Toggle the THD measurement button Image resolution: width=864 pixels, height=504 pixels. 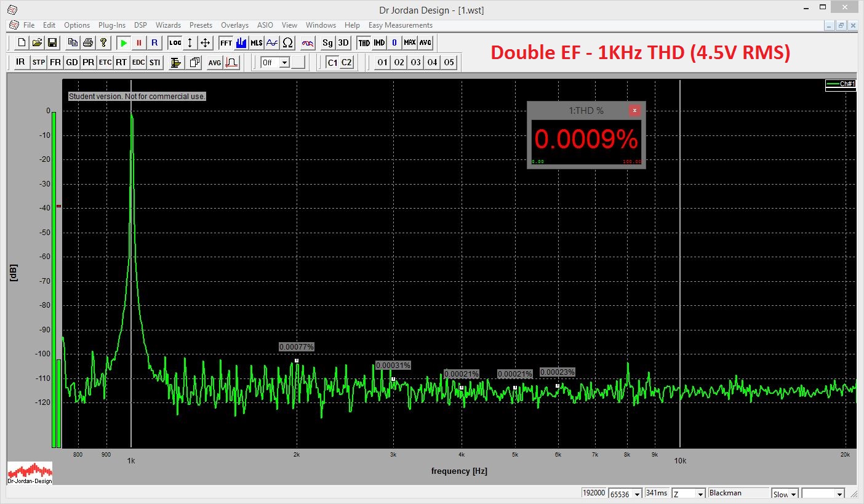pos(364,42)
